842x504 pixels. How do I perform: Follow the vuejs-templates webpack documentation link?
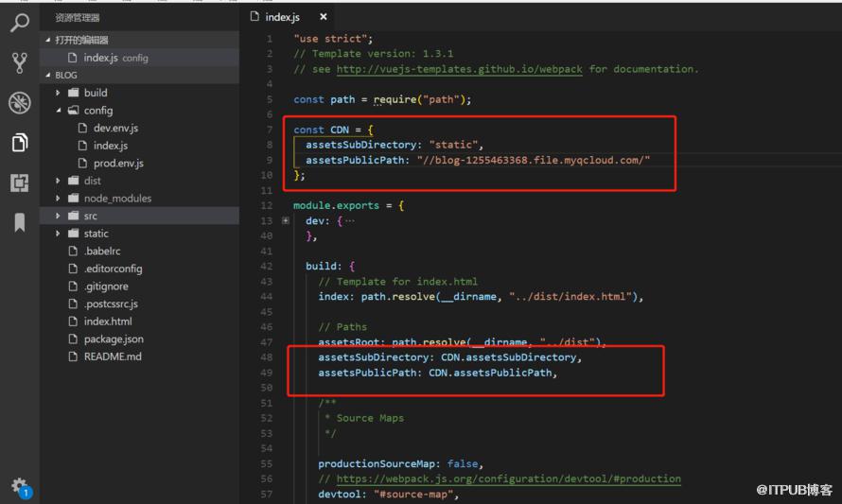coord(459,69)
